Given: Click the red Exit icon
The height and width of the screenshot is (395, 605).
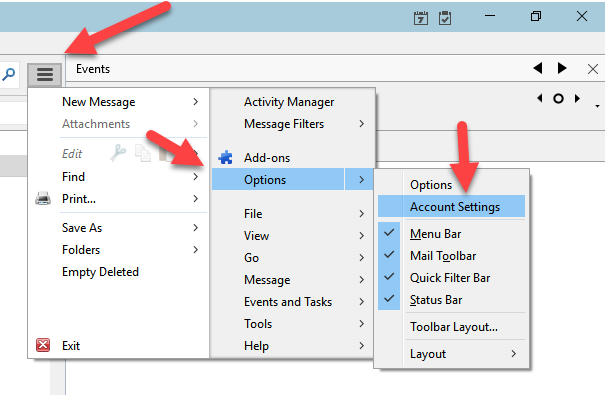Looking at the screenshot, I should click(x=43, y=345).
